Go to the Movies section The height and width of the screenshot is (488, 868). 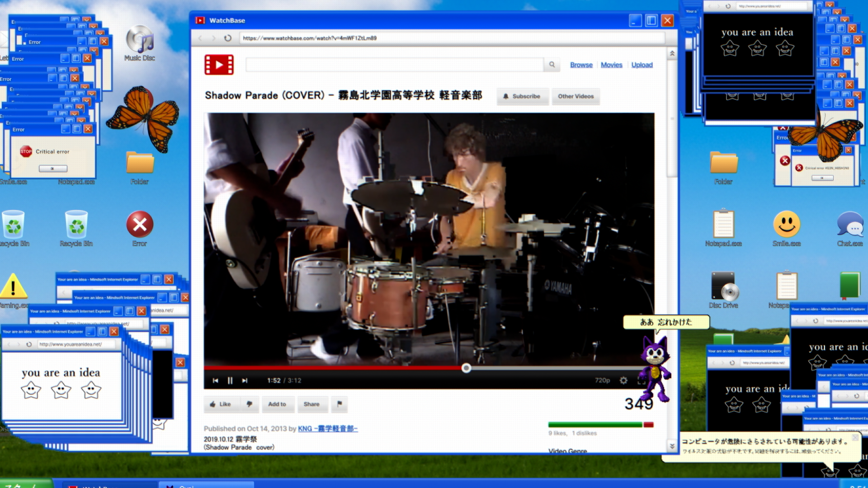[x=611, y=65]
